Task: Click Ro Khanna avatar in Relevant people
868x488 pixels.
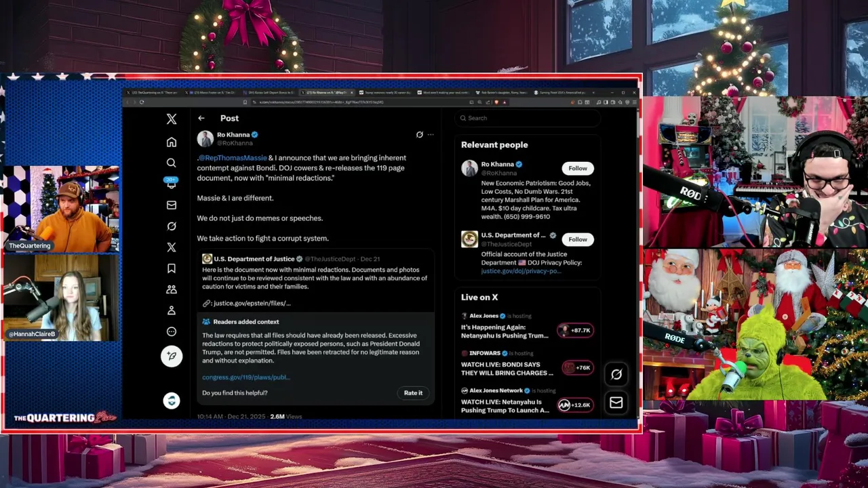Action: coord(469,168)
